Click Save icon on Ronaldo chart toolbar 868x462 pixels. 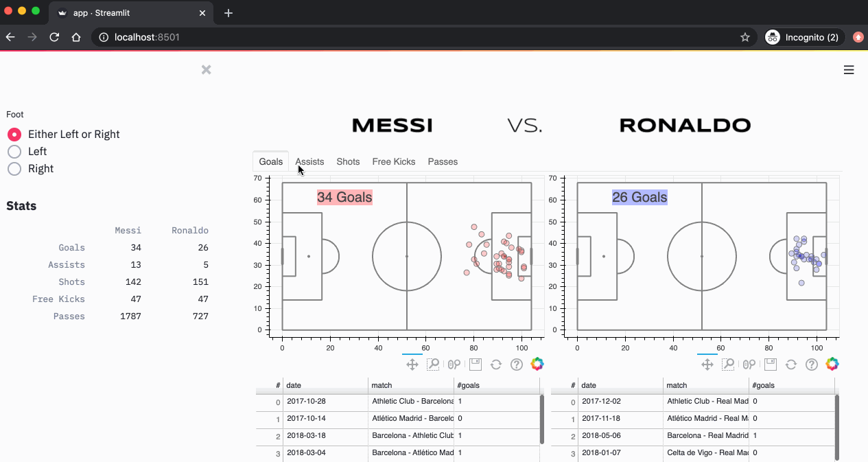tap(770, 365)
